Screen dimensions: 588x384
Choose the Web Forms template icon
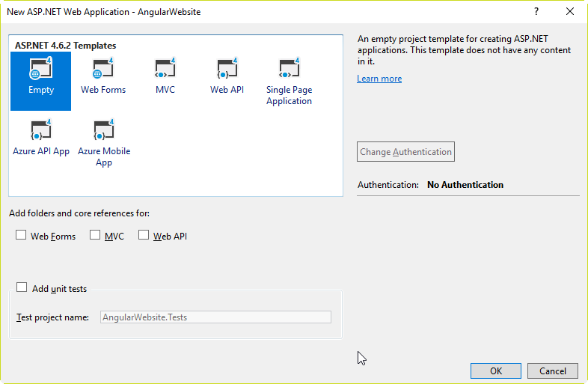click(x=103, y=70)
